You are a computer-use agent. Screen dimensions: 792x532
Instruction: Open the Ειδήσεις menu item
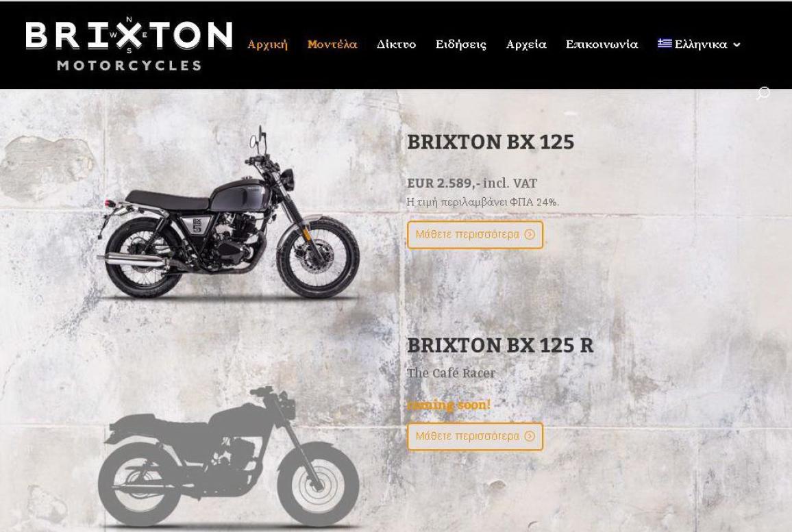click(x=460, y=45)
